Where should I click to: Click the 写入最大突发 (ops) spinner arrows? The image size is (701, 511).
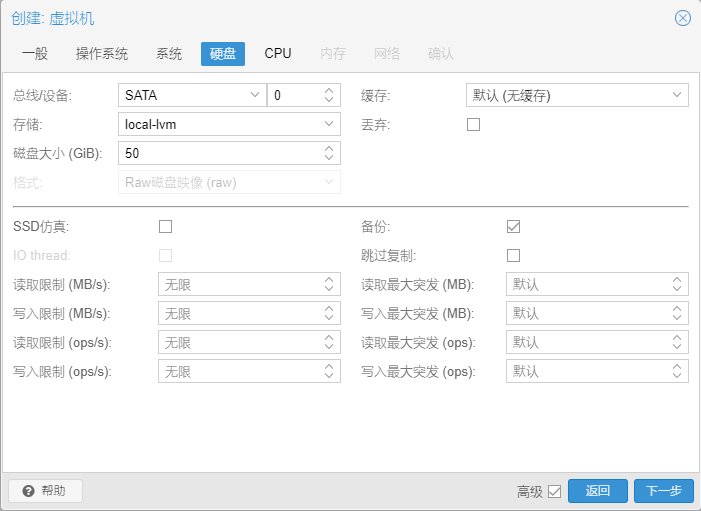point(677,371)
